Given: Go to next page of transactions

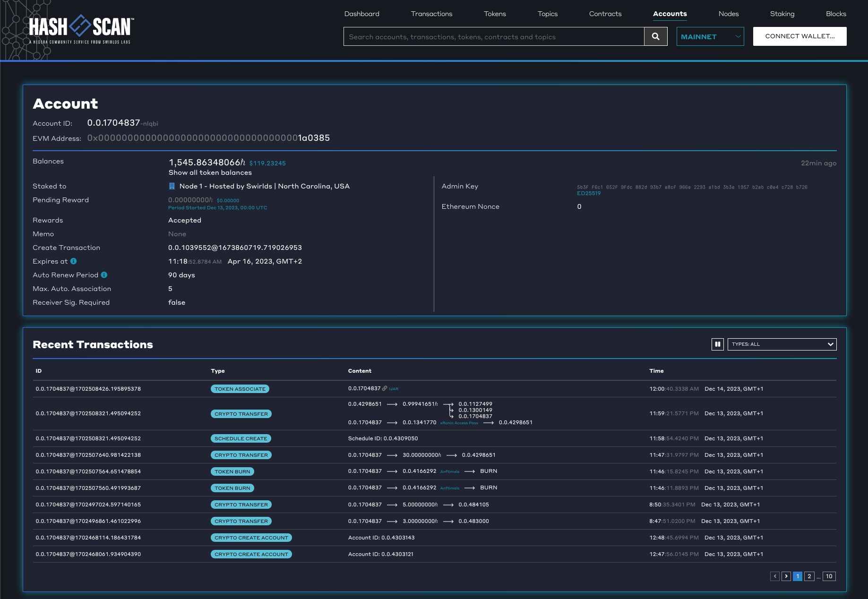Looking at the screenshot, I should coord(786,576).
